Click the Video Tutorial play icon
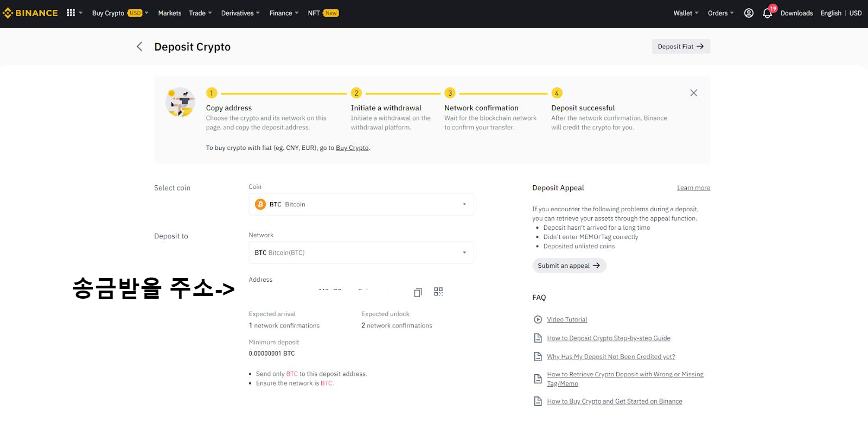 click(538, 319)
